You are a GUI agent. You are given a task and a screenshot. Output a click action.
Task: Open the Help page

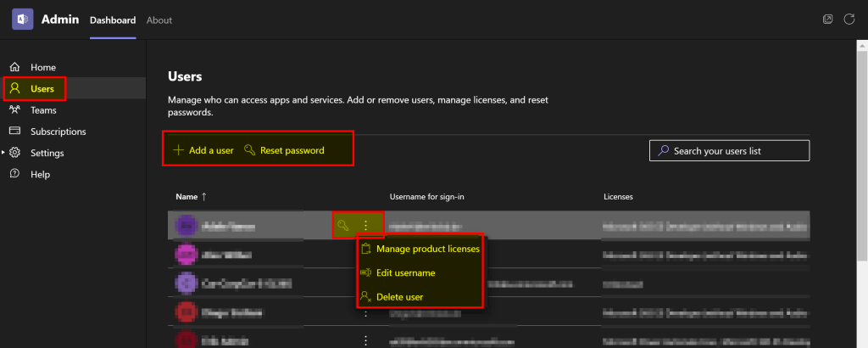[x=40, y=174]
